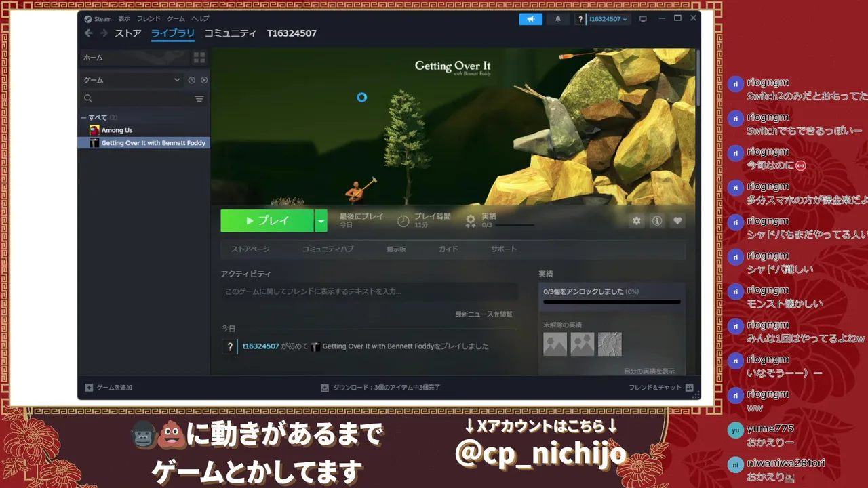
Task: Click the game page vertical scrollbar
Action: (698, 77)
